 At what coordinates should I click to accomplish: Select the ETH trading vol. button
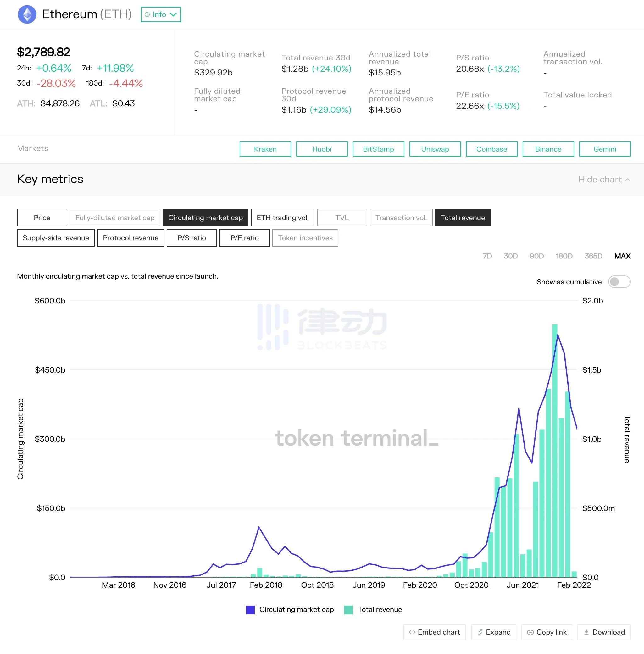pos(282,218)
